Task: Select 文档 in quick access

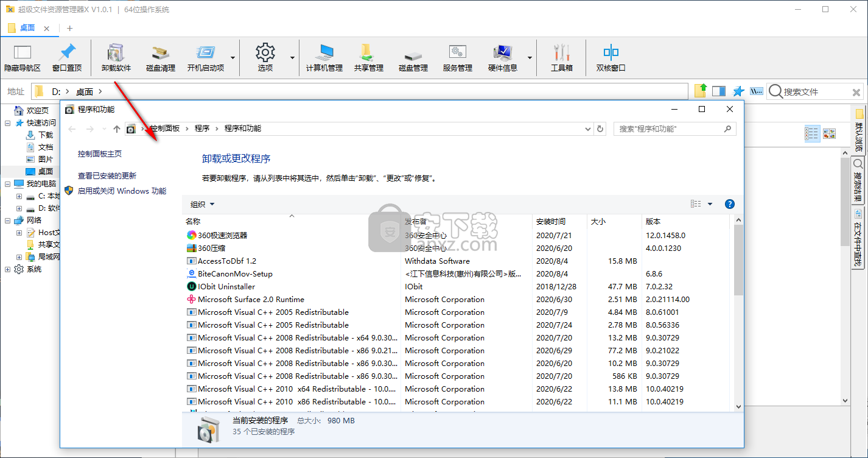Action: tap(46, 147)
